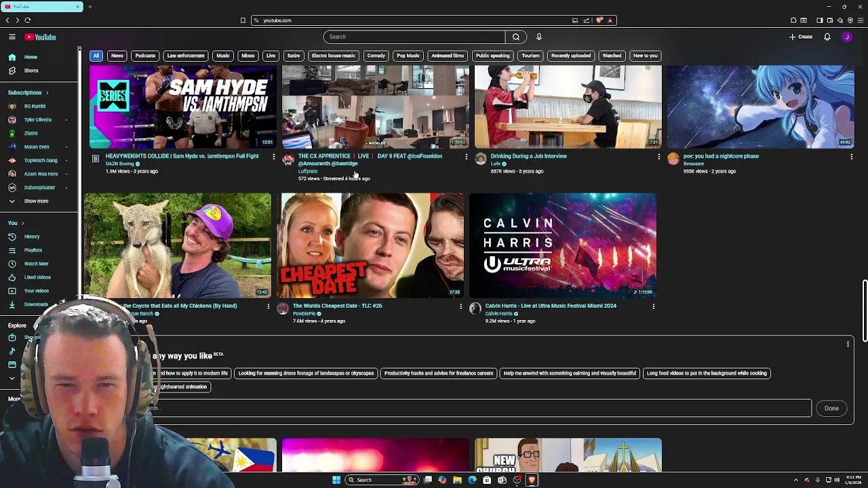Open options for nightcore phase video

tap(851, 157)
